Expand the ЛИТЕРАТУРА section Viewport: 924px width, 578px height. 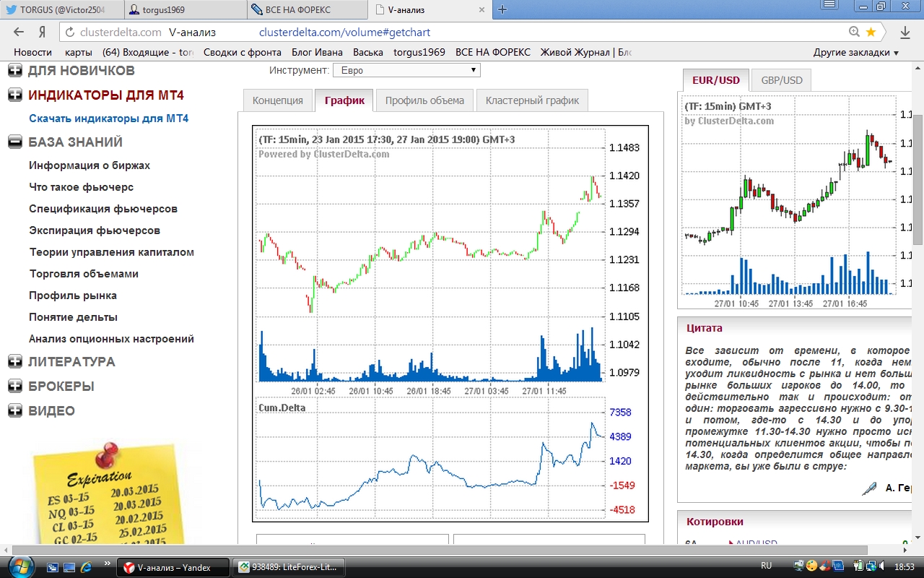coord(14,361)
